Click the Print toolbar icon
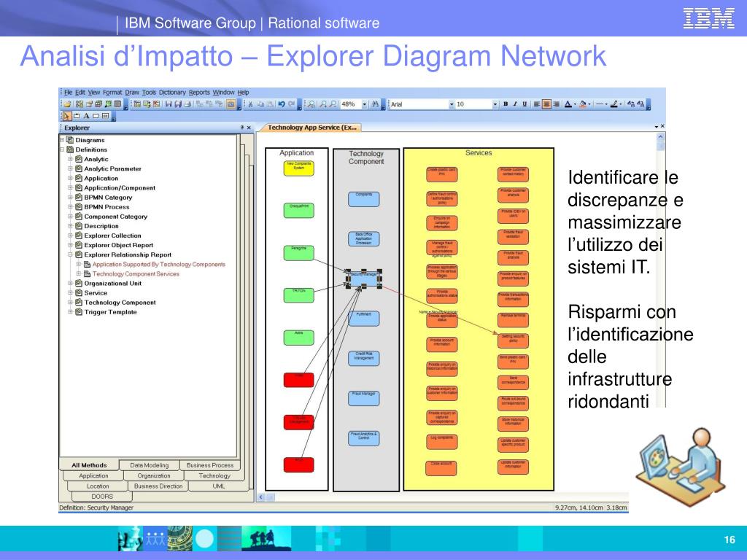Screen dimensions: 747x560 [x=187, y=104]
